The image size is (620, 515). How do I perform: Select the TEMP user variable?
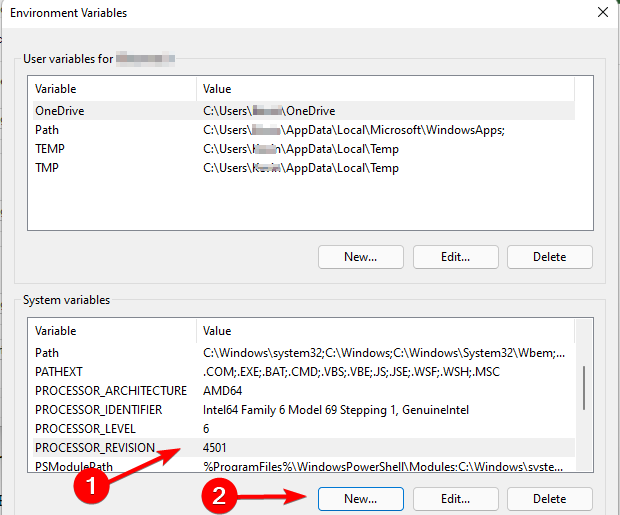[50, 149]
